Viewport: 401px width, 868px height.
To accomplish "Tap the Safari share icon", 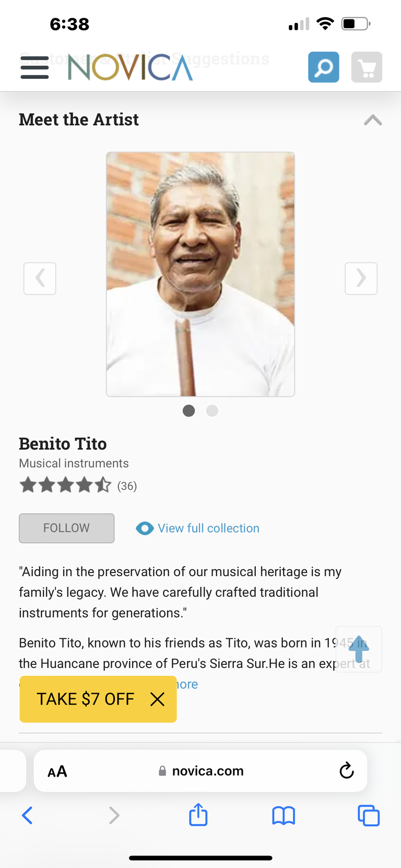I will coord(198,815).
